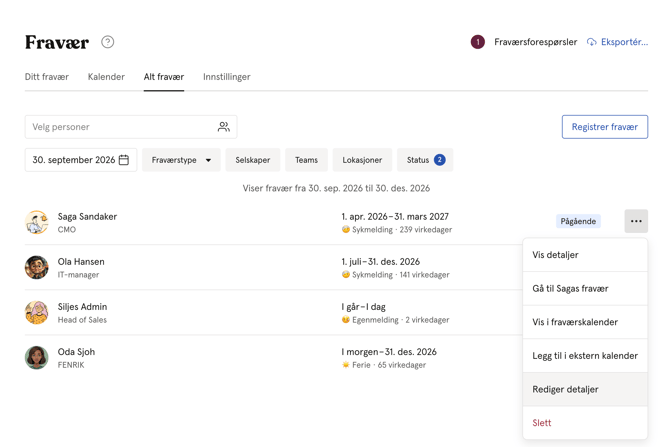
Task: Click Ola Hansen's avatar
Action: point(36,268)
